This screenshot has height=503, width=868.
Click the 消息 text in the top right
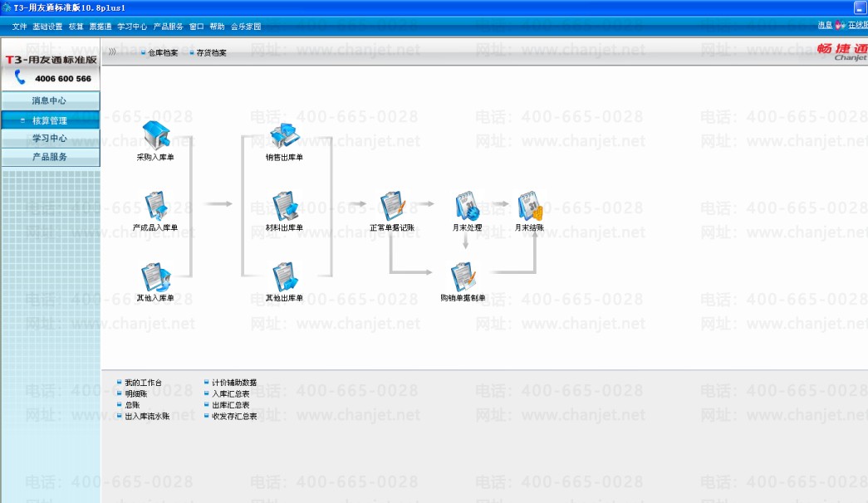(825, 25)
